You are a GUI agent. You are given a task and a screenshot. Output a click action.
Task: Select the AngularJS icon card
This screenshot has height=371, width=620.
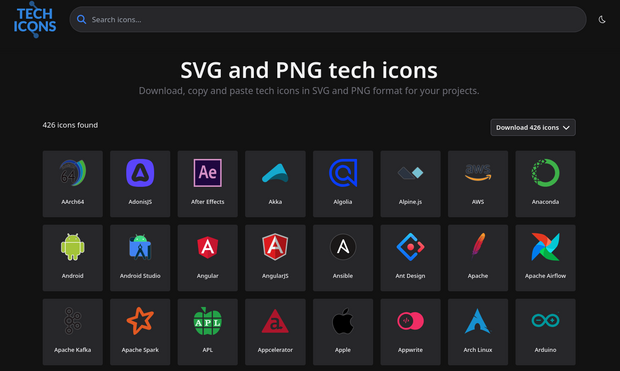[x=275, y=258]
